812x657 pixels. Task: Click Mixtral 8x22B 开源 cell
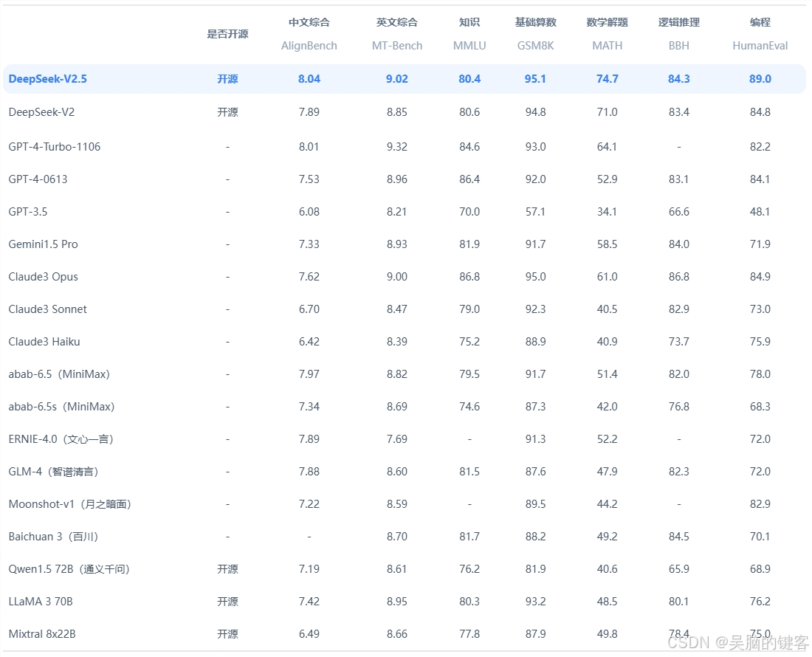click(x=227, y=633)
